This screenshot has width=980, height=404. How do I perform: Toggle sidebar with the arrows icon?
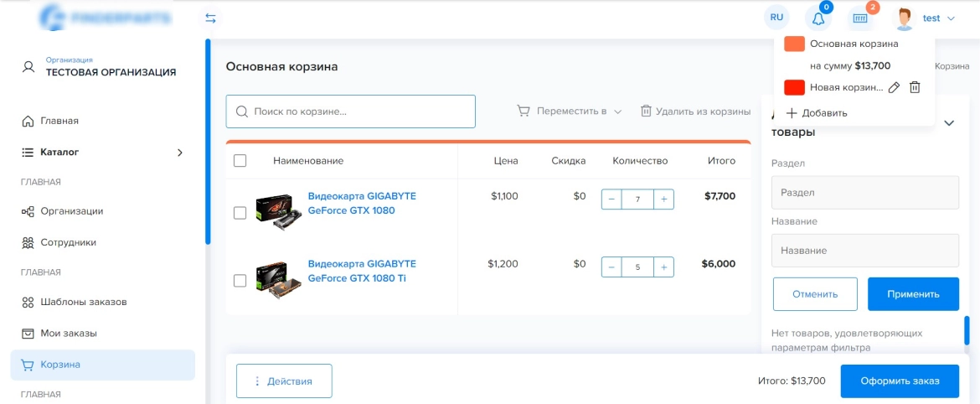pos(210,18)
